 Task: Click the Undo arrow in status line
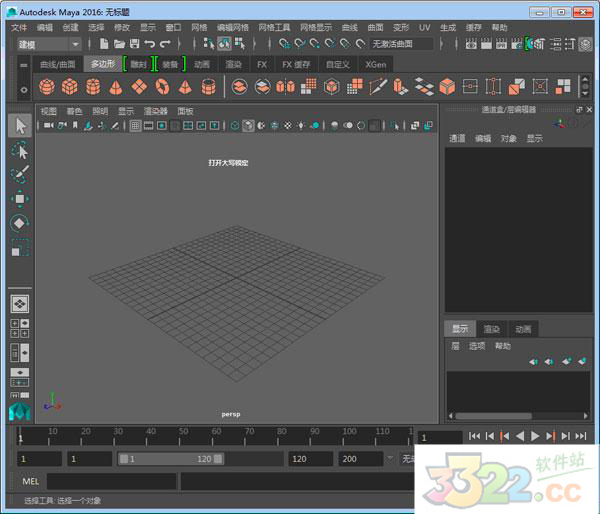coord(150,44)
